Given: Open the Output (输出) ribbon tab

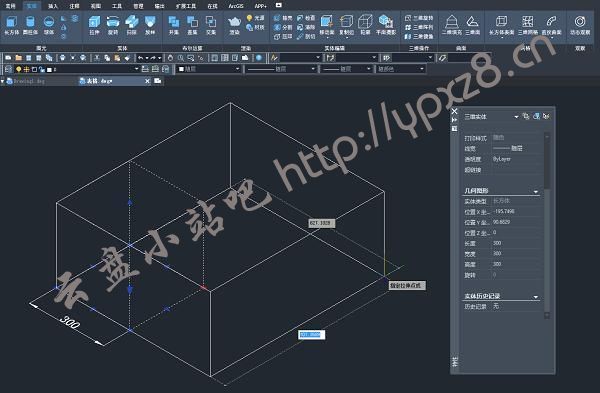Looking at the screenshot, I should (159, 6).
